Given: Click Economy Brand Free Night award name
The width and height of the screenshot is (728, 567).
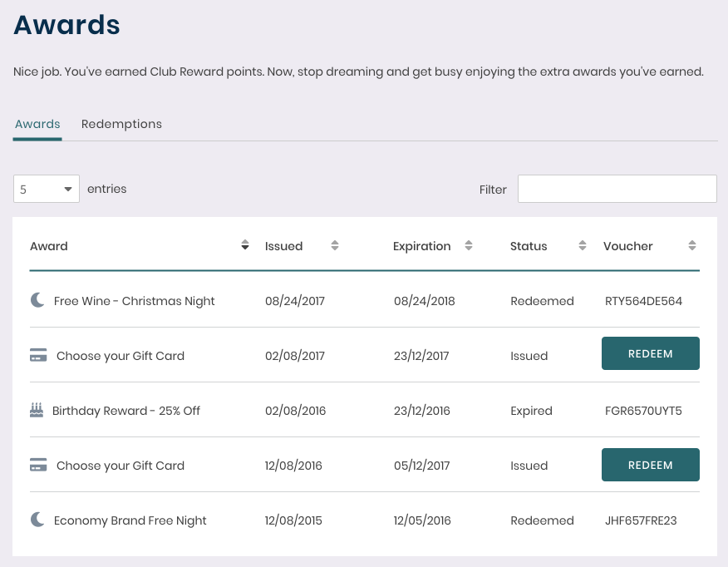Looking at the screenshot, I should pyautogui.click(x=130, y=520).
